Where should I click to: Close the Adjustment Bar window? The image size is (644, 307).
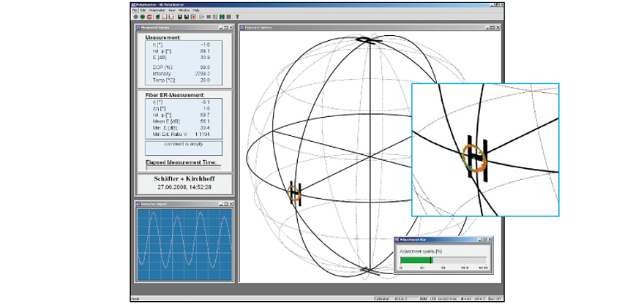click(490, 240)
